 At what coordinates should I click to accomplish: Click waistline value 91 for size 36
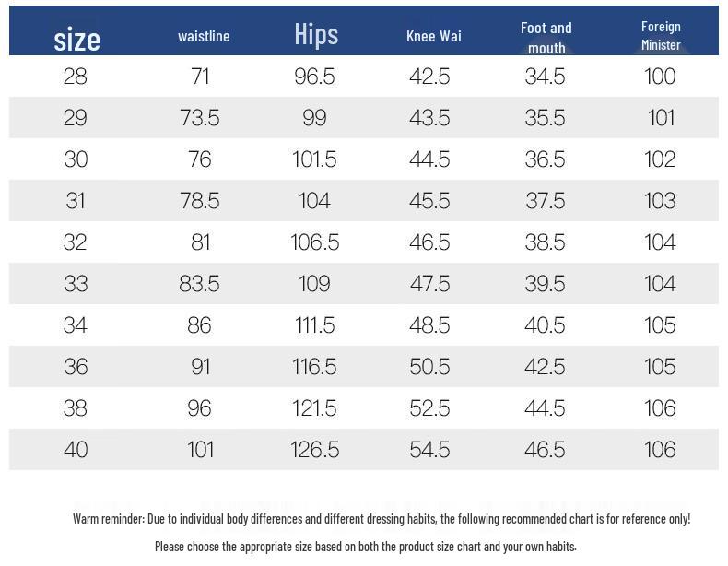(x=200, y=367)
